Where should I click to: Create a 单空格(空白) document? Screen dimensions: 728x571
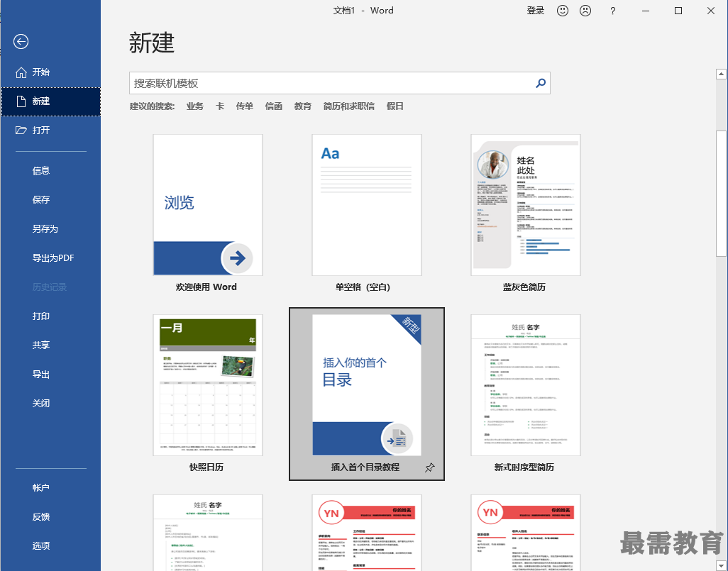(x=367, y=205)
